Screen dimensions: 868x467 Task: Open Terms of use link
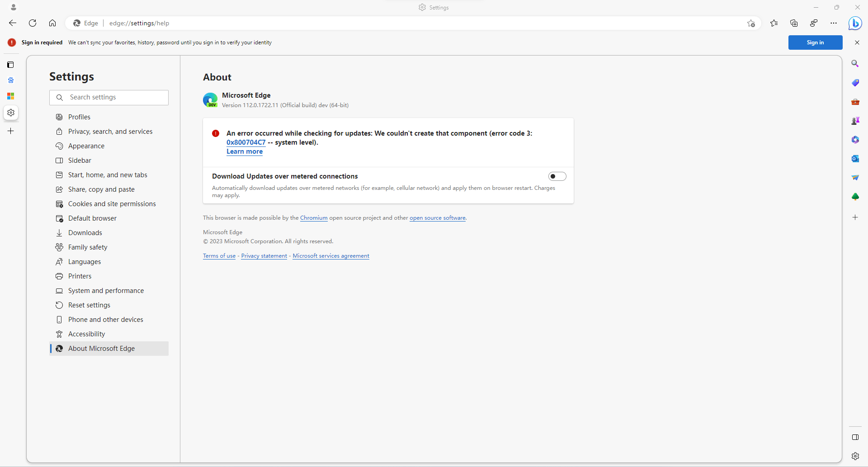click(x=219, y=256)
